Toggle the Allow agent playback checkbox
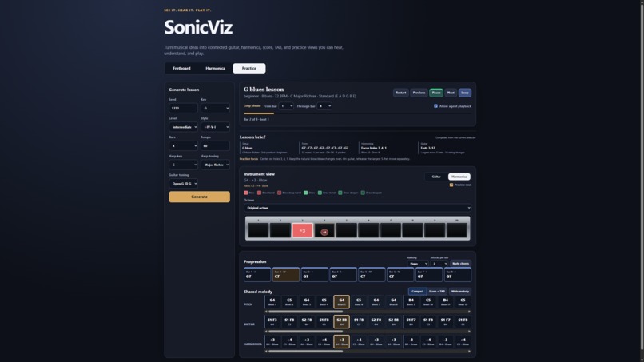 point(435,106)
